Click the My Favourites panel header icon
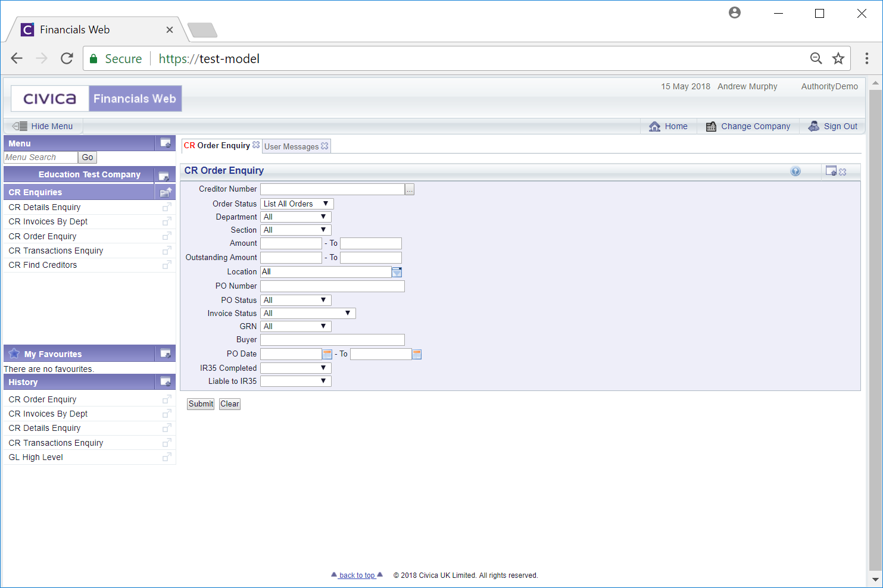 (x=166, y=354)
